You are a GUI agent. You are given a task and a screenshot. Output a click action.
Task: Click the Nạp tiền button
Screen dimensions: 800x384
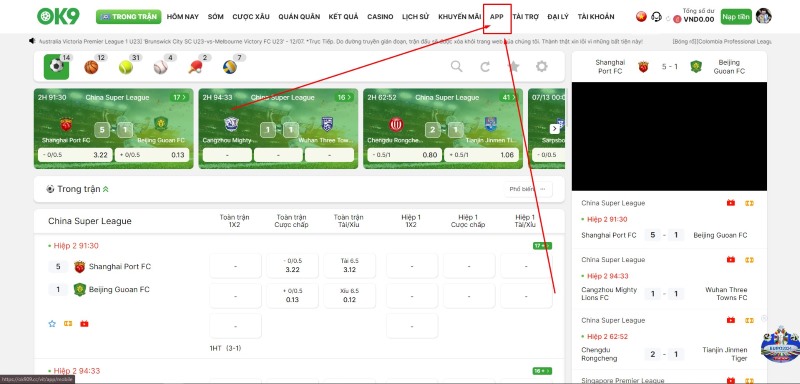click(x=736, y=17)
